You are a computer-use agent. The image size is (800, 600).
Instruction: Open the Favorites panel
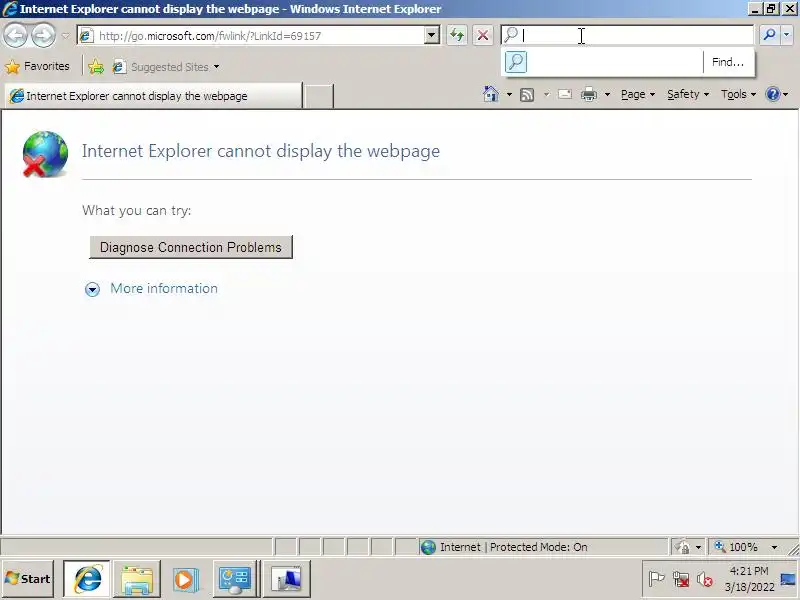(37, 66)
